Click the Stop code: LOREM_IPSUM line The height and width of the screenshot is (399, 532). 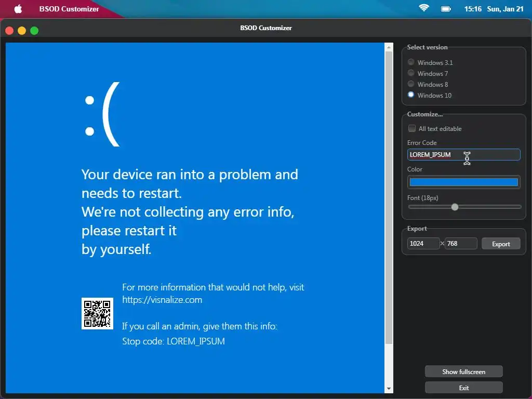click(174, 341)
